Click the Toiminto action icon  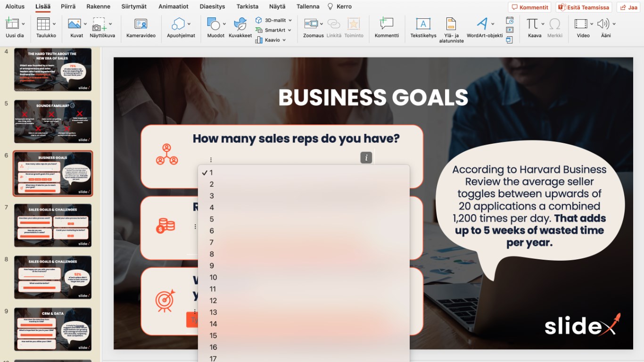pos(354,24)
